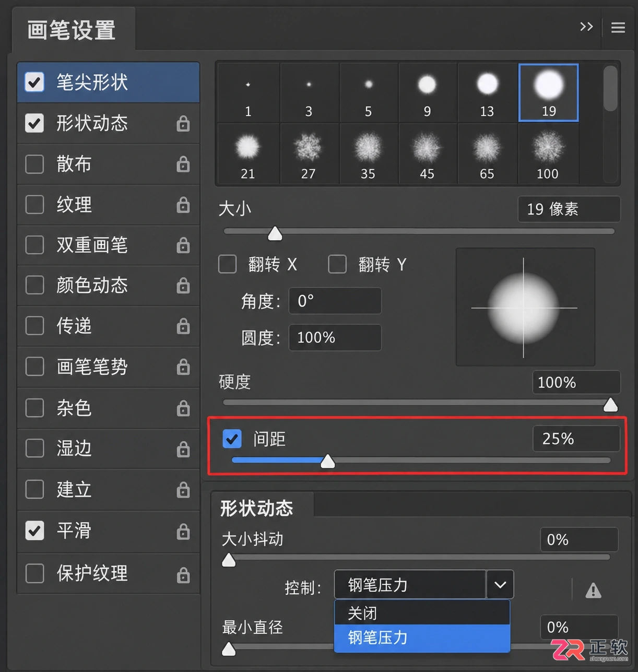Toggle lock icon for 建立

point(183,489)
